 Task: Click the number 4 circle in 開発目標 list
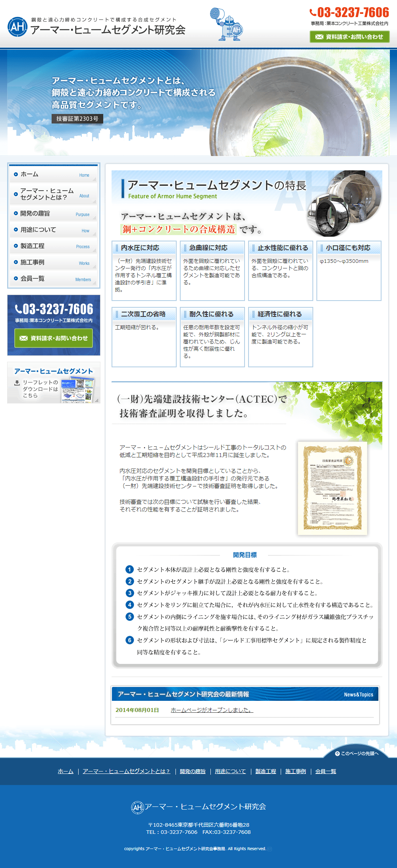(129, 605)
